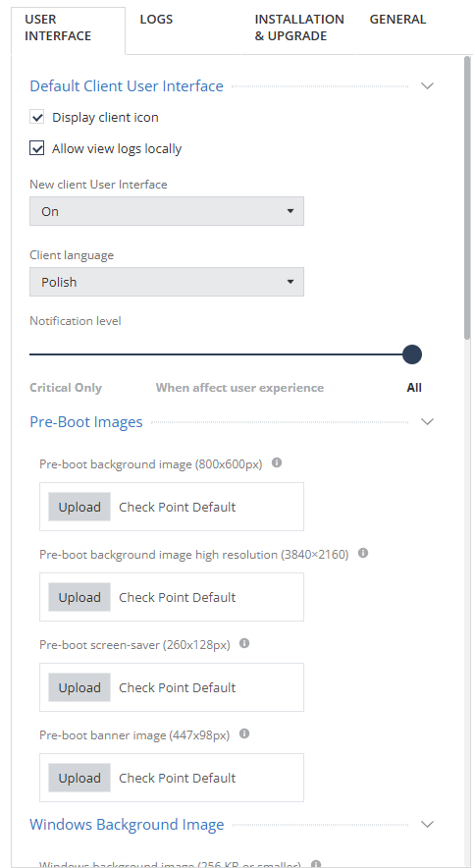Open the User Interface tab
Screen dimensions: 475x868
(x=68, y=30)
